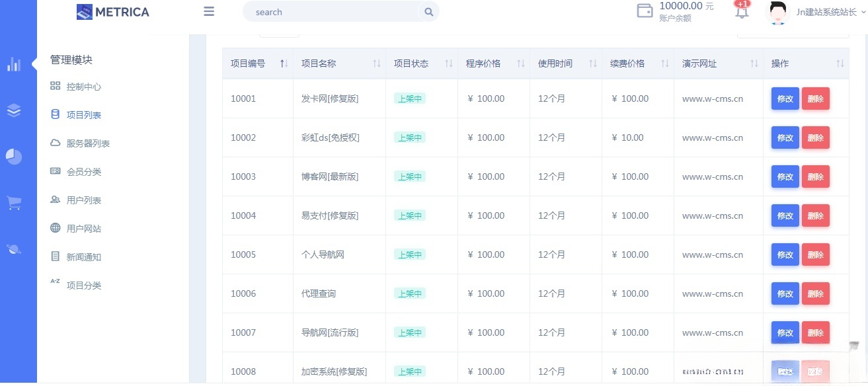Sort the 项目编号 column
The width and height of the screenshot is (868, 386).
[282, 63]
